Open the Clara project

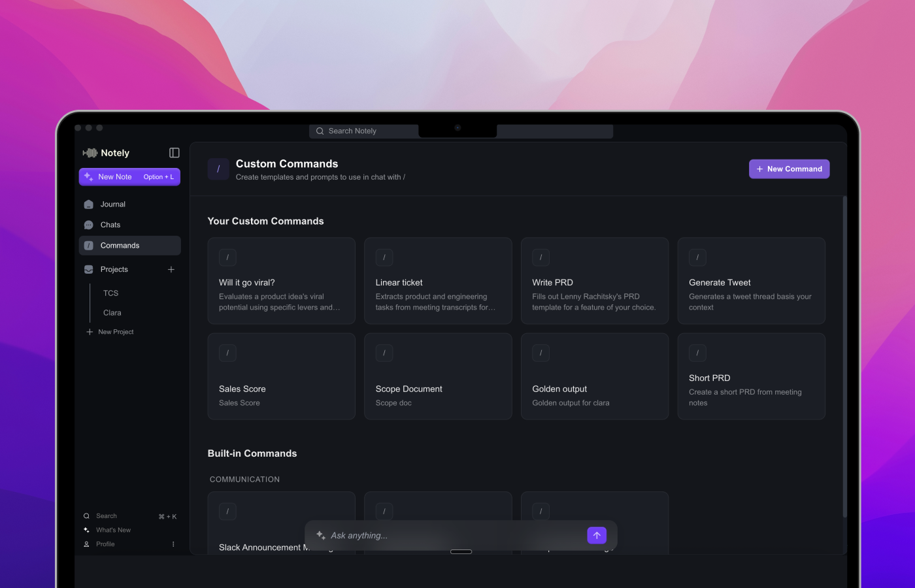(x=112, y=312)
